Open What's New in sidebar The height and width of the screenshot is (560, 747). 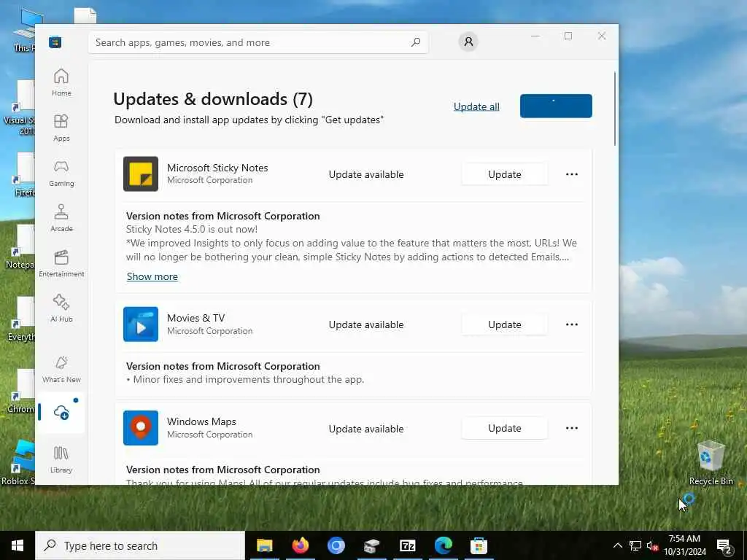click(61, 369)
